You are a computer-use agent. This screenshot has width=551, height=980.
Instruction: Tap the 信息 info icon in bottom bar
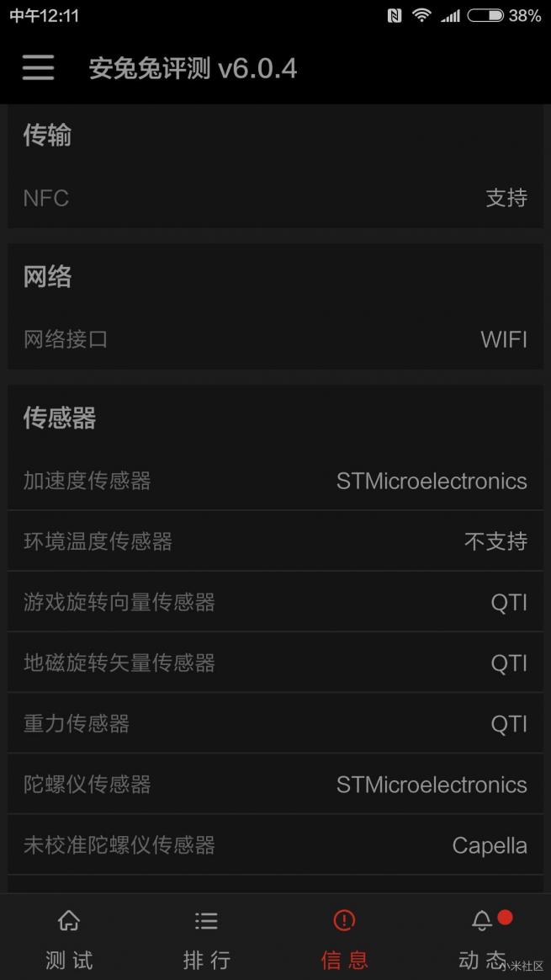(x=344, y=922)
